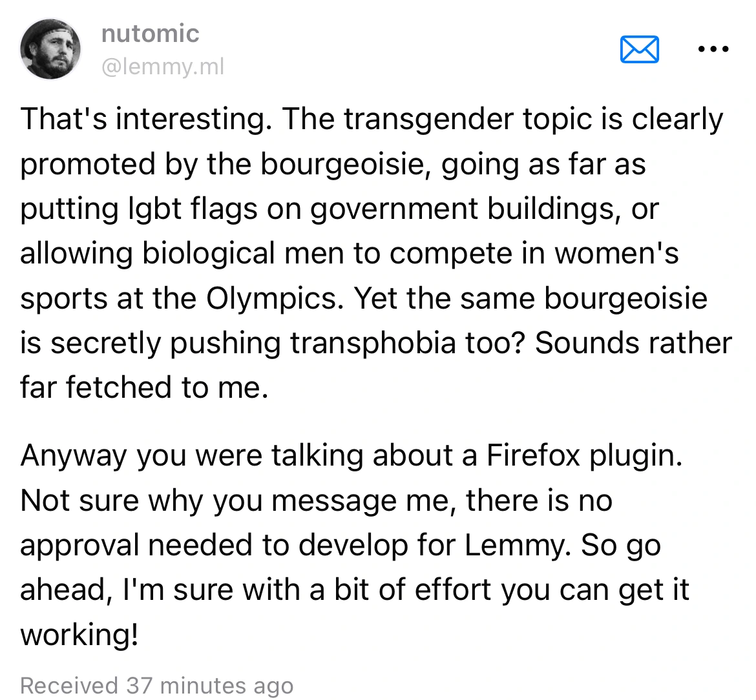Screen dimensions: 756x700
Task: Click the username nutomic
Action: (x=150, y=34)
